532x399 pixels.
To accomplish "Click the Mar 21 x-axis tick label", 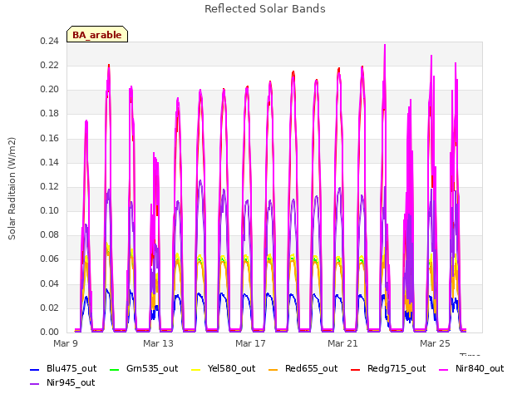I will (x=342, y=343).
